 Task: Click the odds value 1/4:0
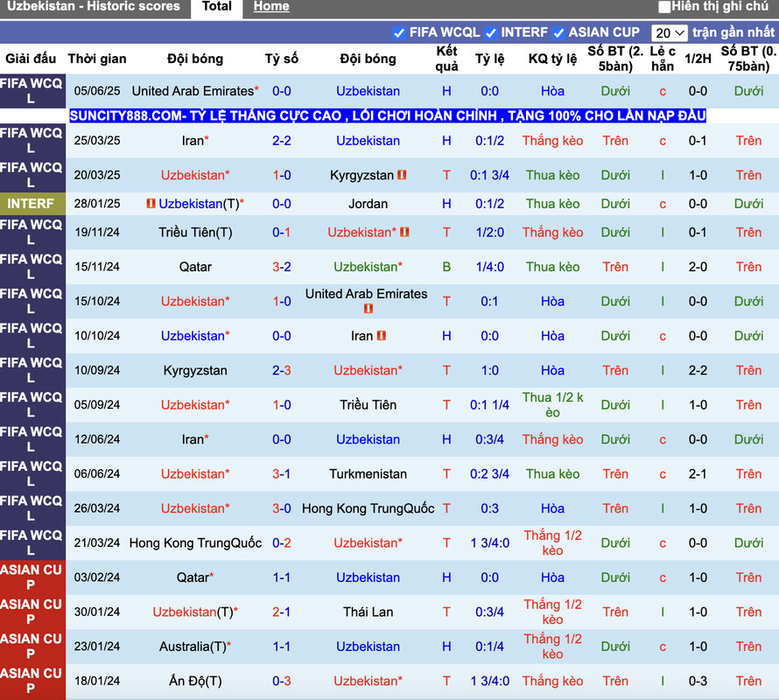point(490,267)
